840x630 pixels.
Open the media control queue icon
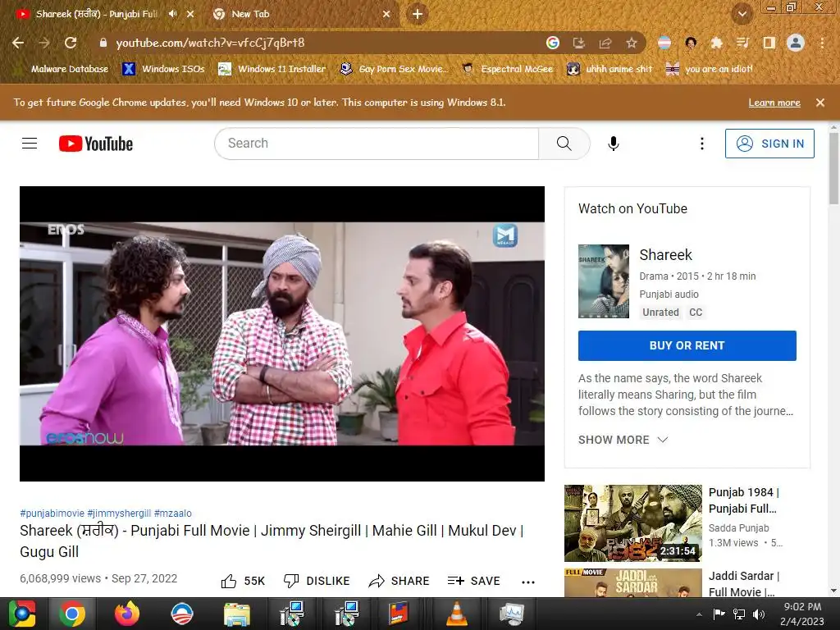tap(743, 43)
